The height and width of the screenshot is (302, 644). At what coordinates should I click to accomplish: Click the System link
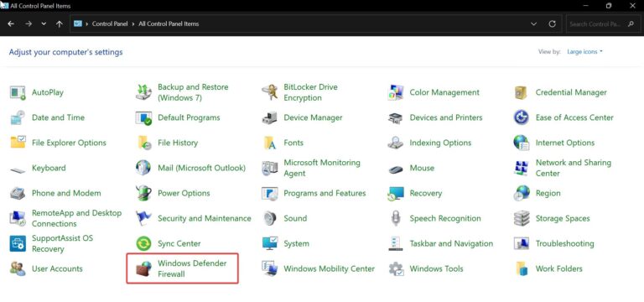(x=296, y=243)
